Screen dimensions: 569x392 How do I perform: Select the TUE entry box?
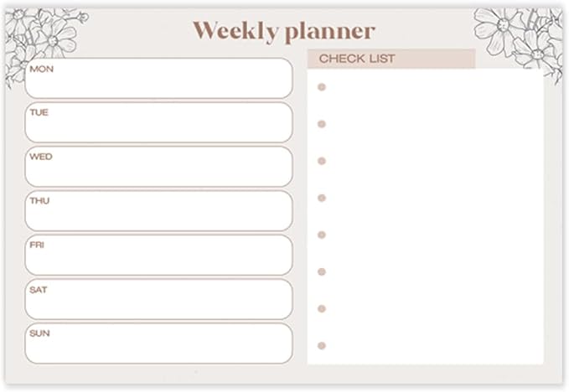click(158, 122)
